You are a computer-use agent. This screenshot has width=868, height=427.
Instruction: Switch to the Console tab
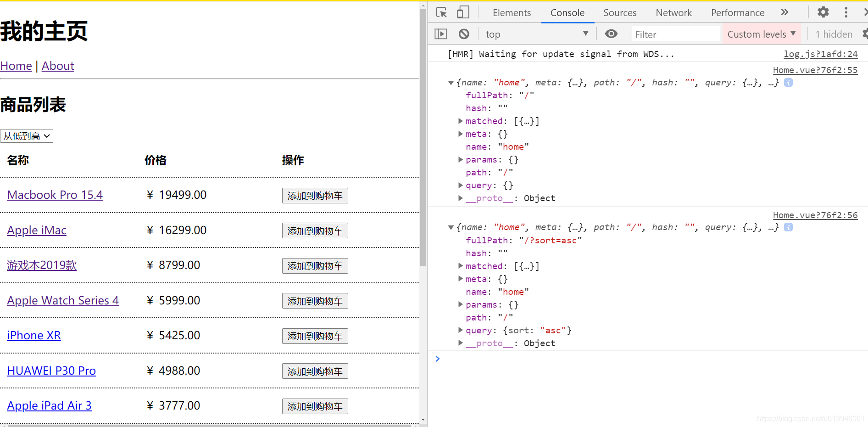tap(568, 13)
